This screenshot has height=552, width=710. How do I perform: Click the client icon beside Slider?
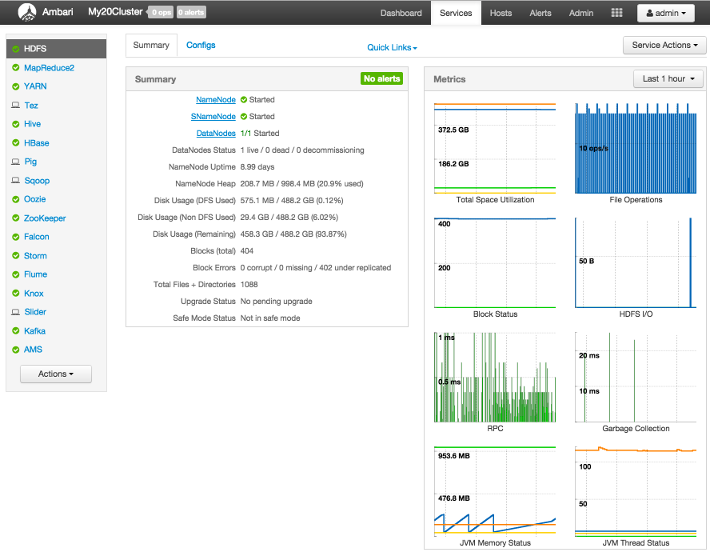pos(15,312)
